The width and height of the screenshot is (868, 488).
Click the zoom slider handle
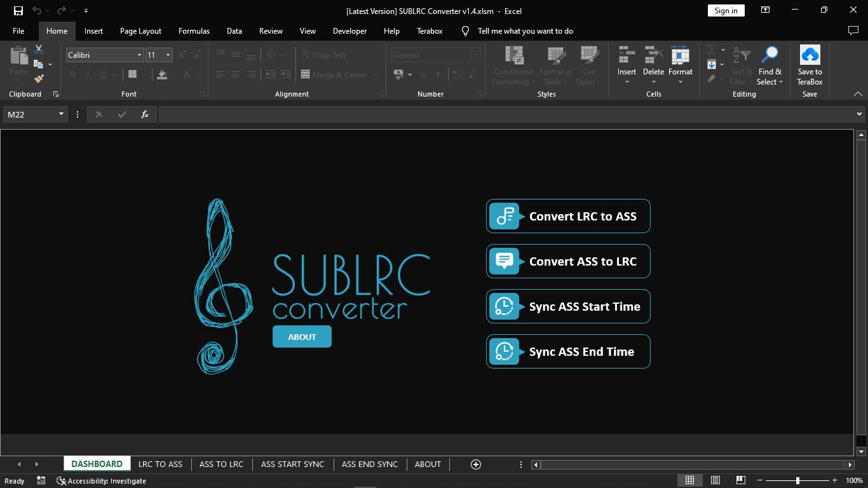pyautogui.click(x=797, y=481)
